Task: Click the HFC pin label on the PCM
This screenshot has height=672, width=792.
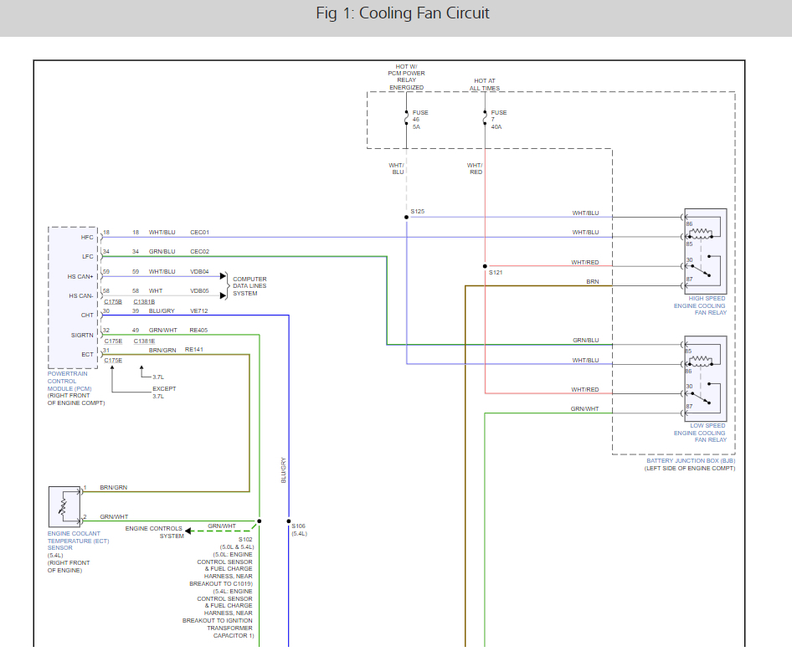Action: coord(87,238)
